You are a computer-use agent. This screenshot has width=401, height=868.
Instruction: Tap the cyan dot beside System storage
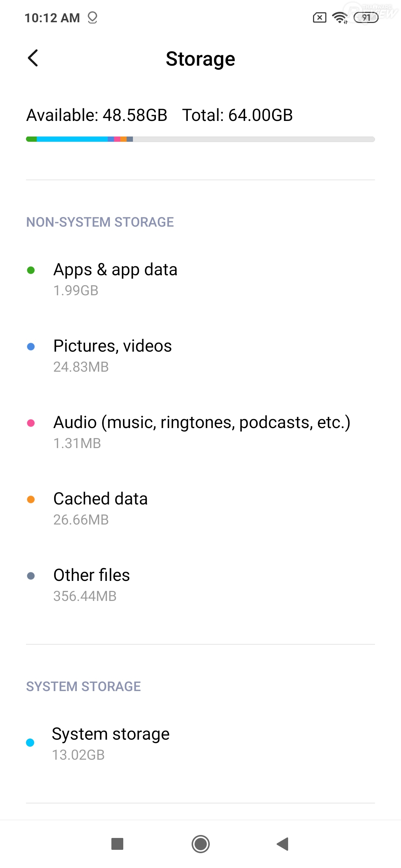tap(30, 743)
